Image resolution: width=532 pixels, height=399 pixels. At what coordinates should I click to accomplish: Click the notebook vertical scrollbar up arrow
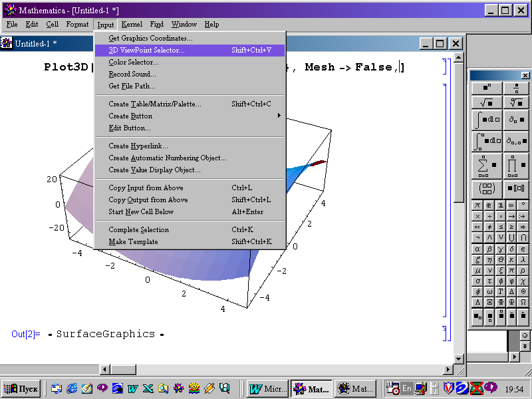coord(459,57)
